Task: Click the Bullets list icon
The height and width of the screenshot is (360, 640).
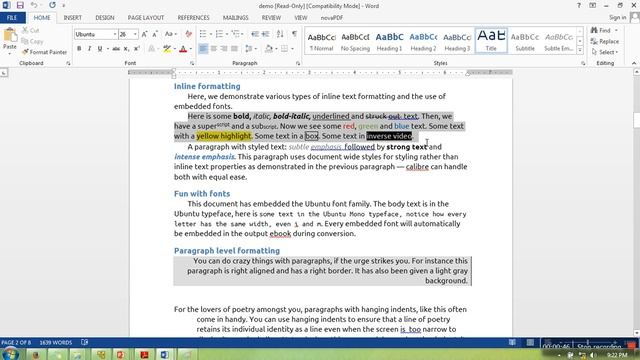Action: pos(203,34)
